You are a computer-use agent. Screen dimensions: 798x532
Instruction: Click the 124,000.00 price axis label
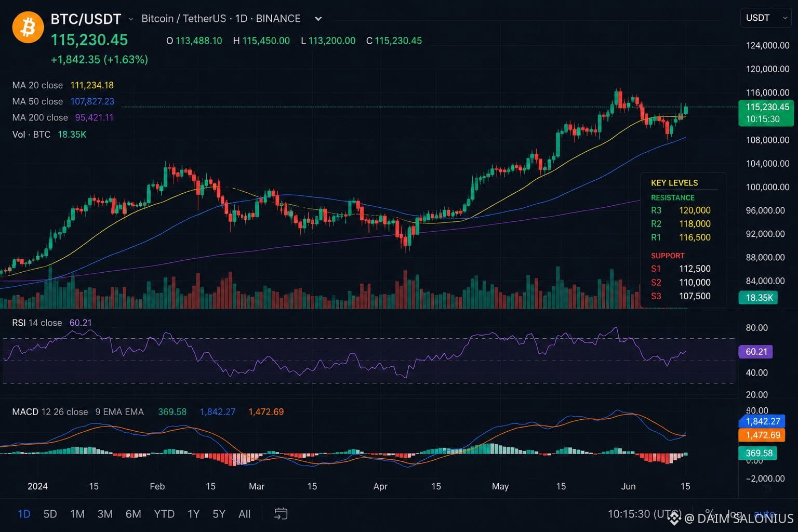(x=768, y=46)
